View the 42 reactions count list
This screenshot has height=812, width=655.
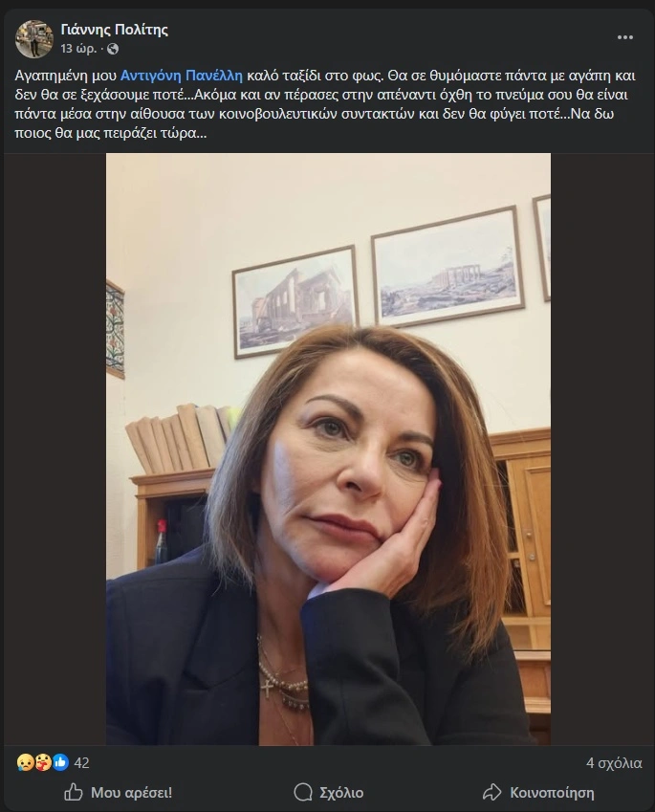tap(82, 763)
